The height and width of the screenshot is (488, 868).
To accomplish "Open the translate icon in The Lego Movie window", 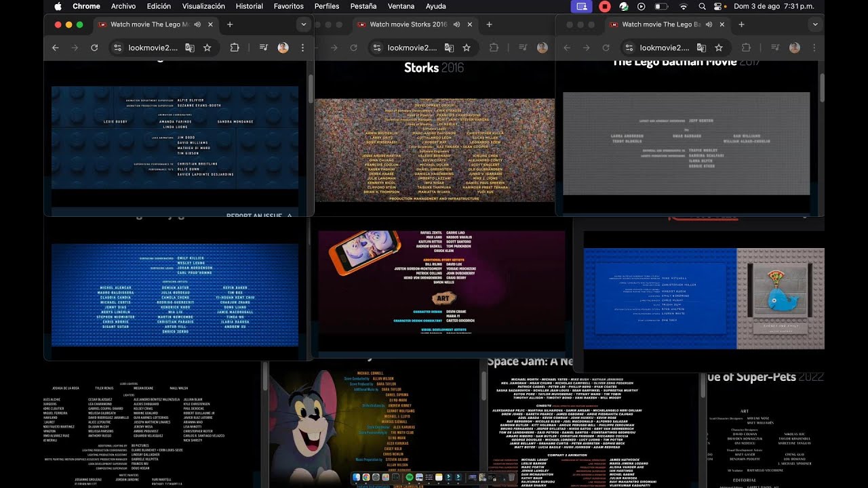I will 190,47.
